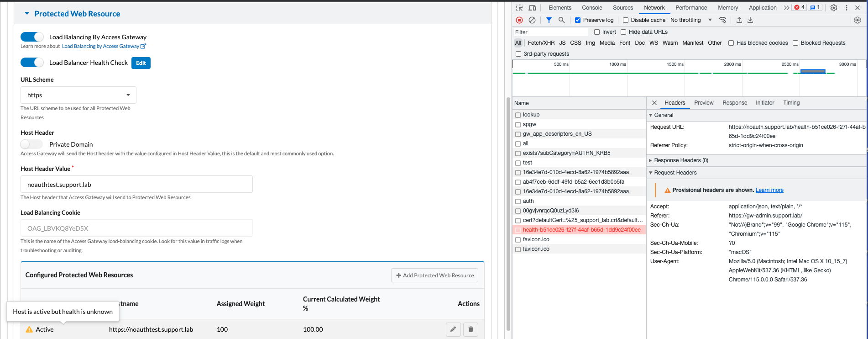Click the Host Header Value input field
The image size is (868, 339).
point(136,185)
